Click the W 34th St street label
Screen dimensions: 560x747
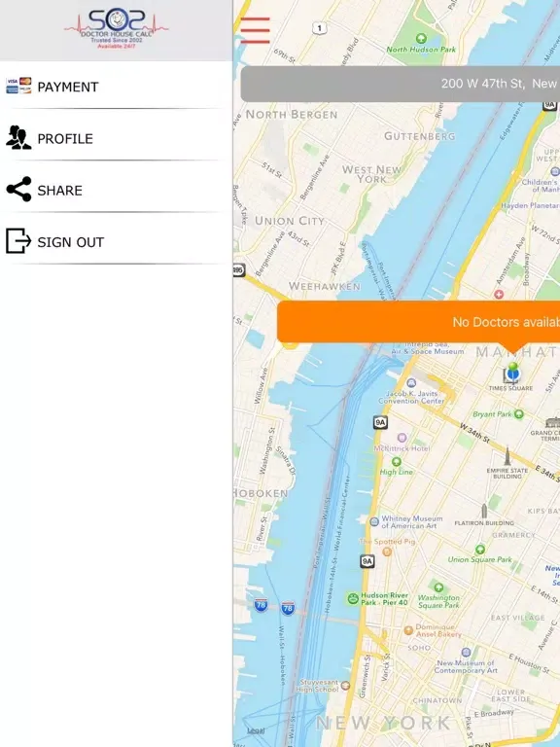coord(473,432)
